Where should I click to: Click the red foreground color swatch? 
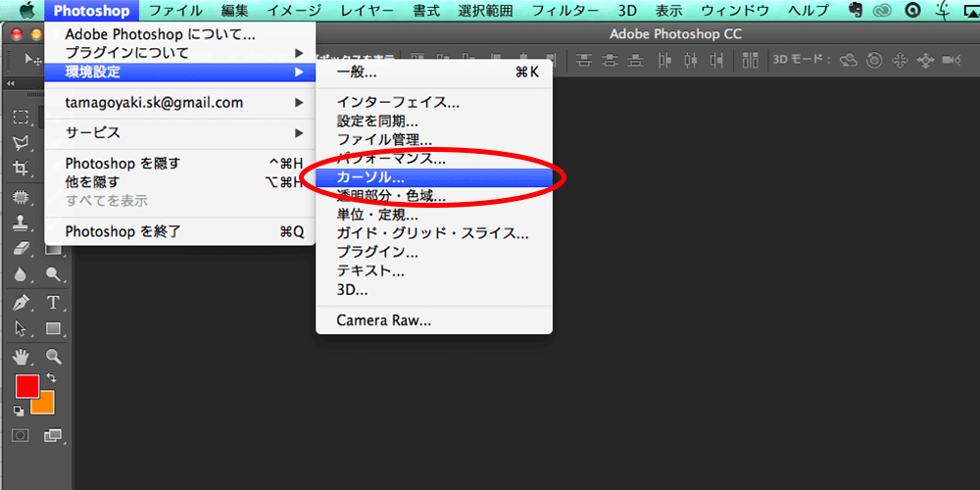tap(26, 385)
